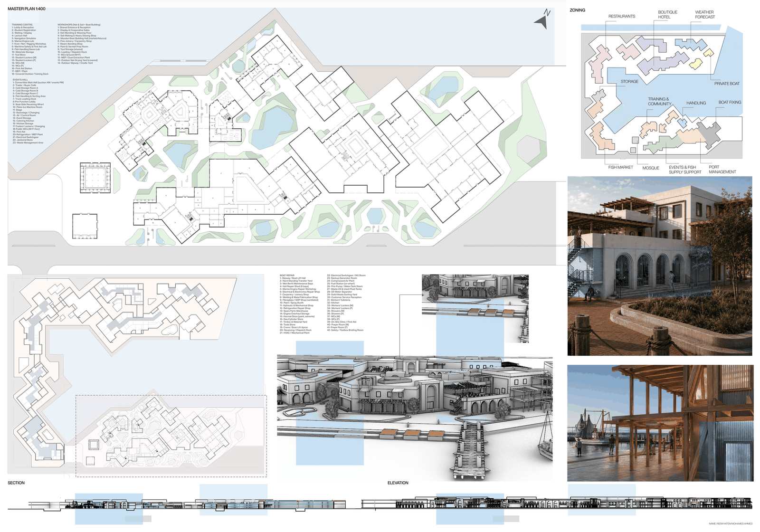Click the 'FISH MARKET' zoning label
The image size is (760, 532).
[x=621, y=167]
